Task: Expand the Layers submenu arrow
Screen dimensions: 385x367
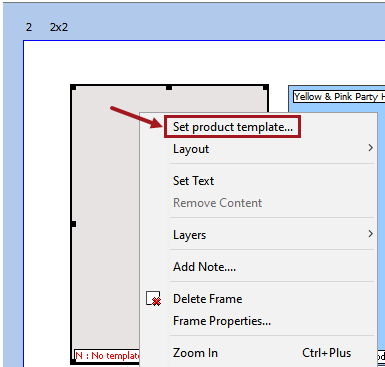Action: tap(370, 234)
